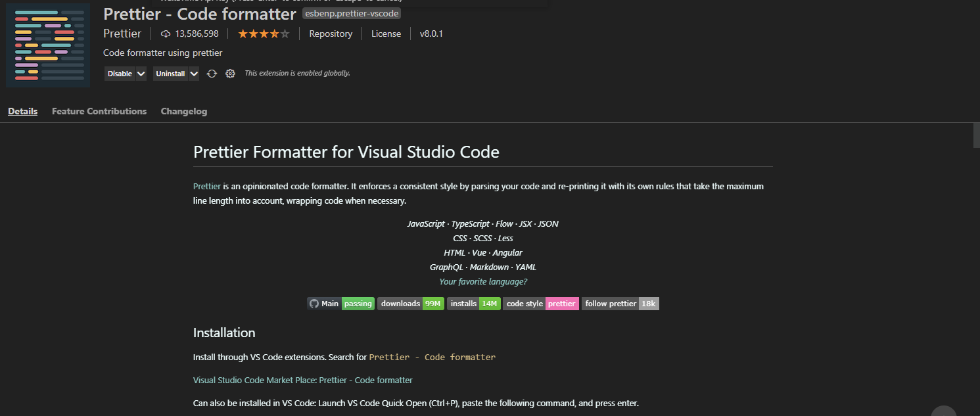Open the extension settings gear
Screen dimensions: 980x416
(230, 74)
